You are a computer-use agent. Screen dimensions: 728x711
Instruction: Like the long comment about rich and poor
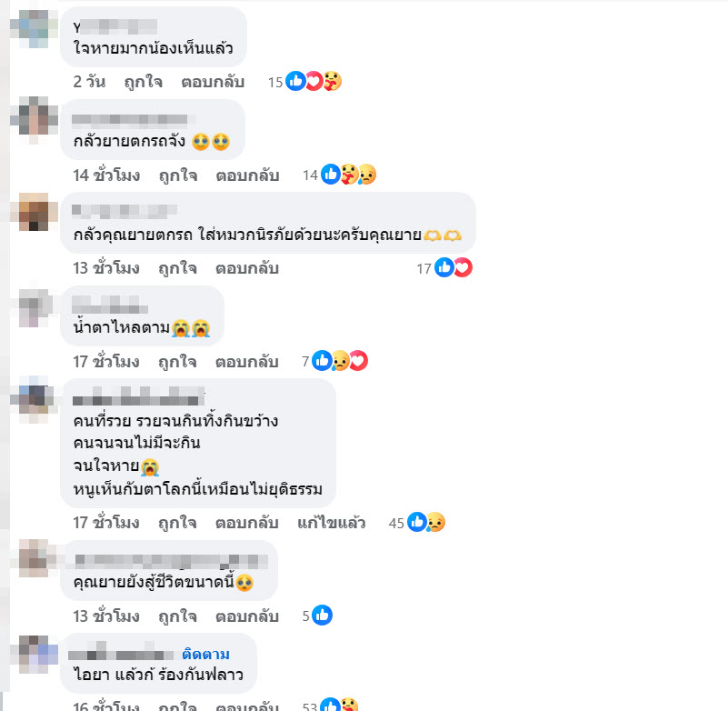point(178,523)
